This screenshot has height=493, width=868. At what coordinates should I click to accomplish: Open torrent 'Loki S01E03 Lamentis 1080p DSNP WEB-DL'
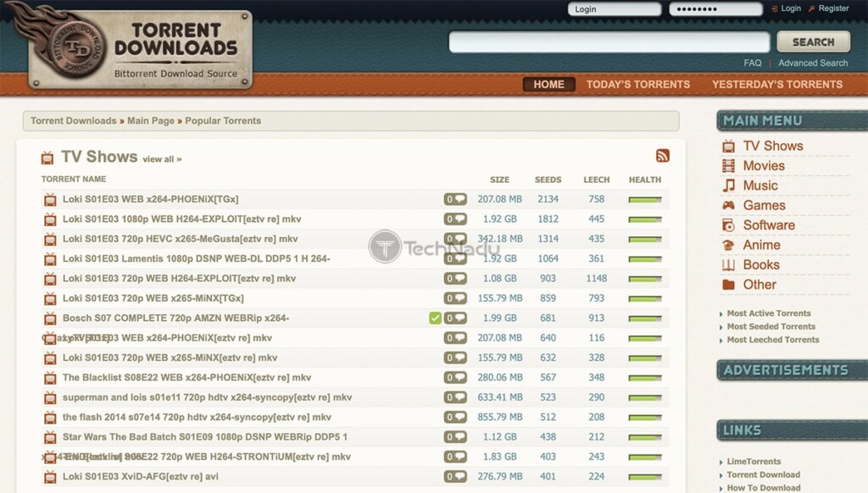coord(196,258)
